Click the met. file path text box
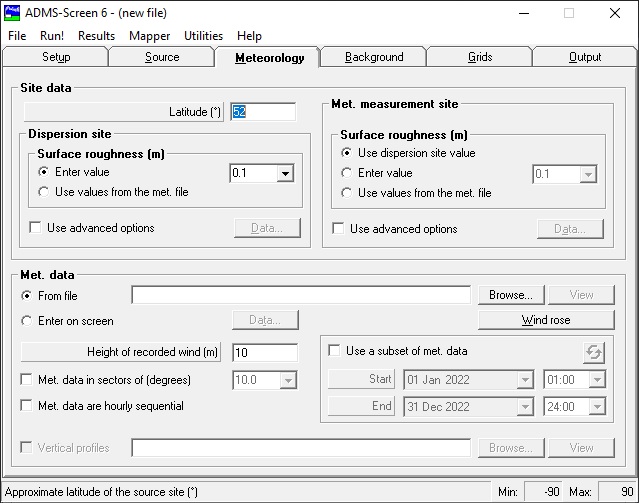 (x=300, y=295)
